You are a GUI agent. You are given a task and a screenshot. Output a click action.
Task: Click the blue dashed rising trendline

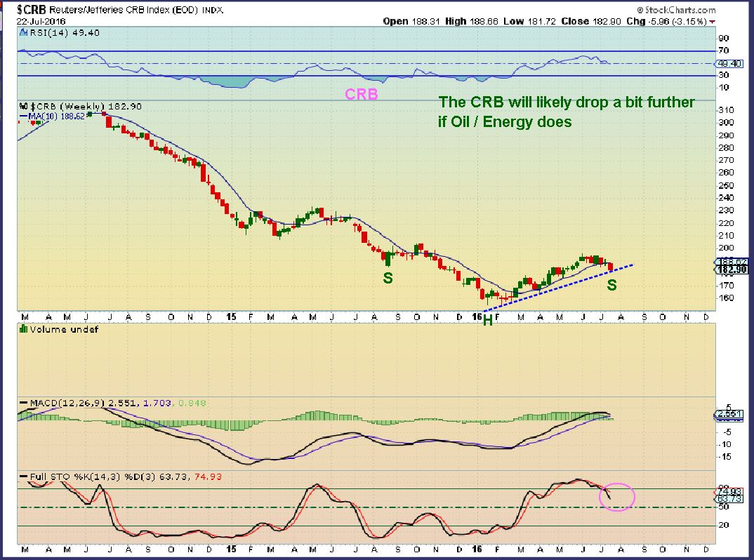[x=560, y=287]
